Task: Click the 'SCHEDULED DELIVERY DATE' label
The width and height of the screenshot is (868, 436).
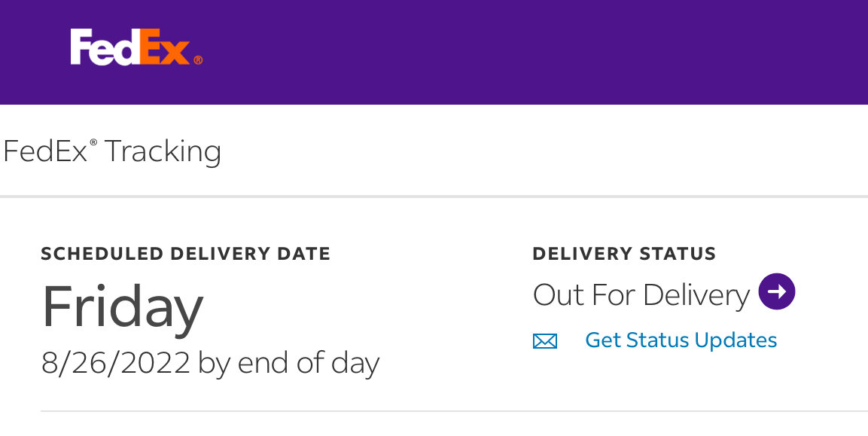Action: click(185, 254)
